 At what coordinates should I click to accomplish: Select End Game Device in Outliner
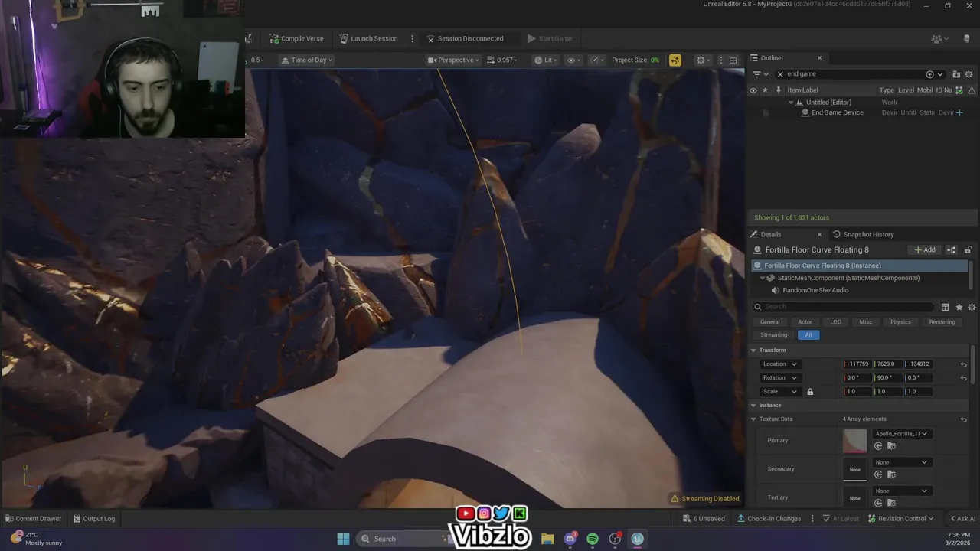[x=837, y=112]
